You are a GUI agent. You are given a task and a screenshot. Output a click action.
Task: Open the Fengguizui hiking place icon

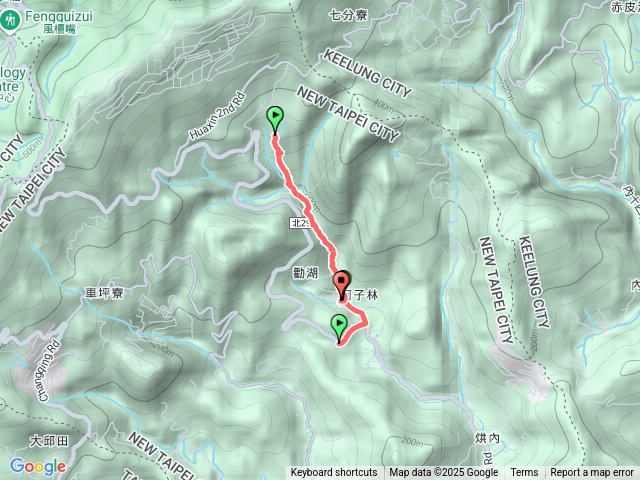[10, 20]
